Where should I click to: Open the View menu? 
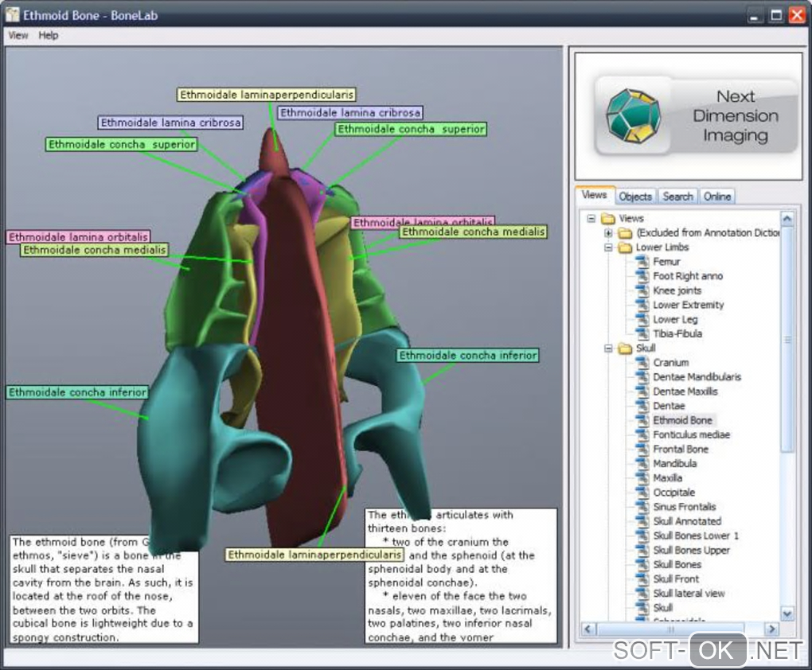click(x=18, y=36)
